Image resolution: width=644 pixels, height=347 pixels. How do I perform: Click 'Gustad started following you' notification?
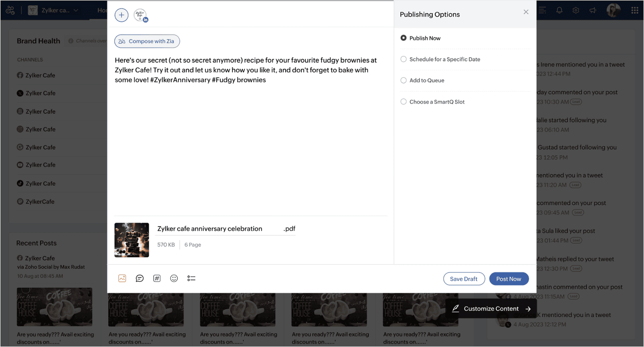coord(577,147)
